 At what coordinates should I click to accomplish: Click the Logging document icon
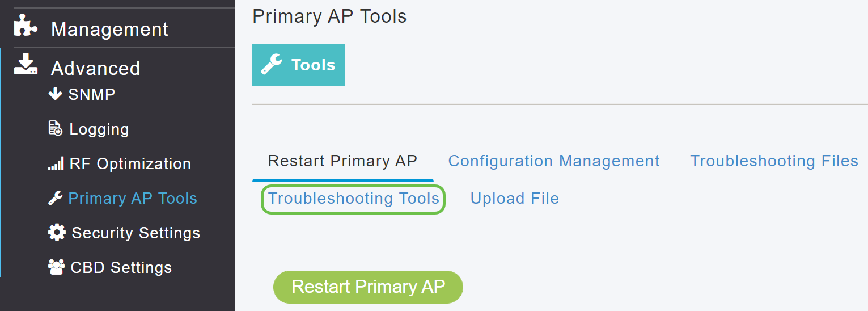click(55, 129)
